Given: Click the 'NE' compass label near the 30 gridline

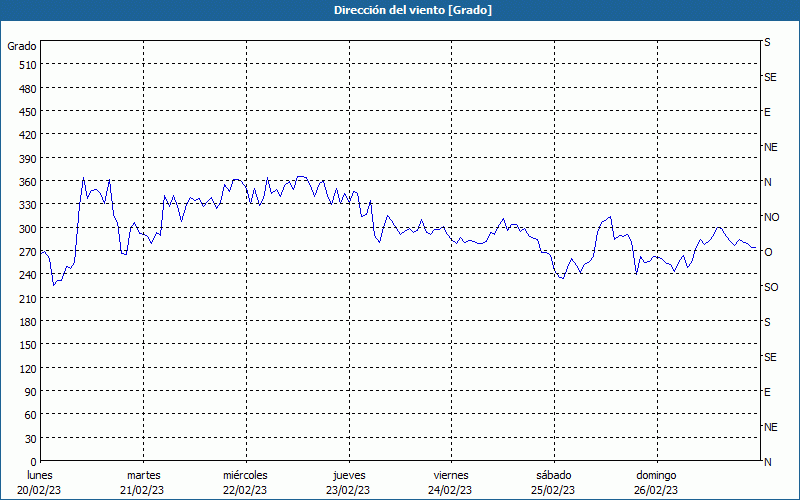Looking at the screenshot, I should click(771, 427).
